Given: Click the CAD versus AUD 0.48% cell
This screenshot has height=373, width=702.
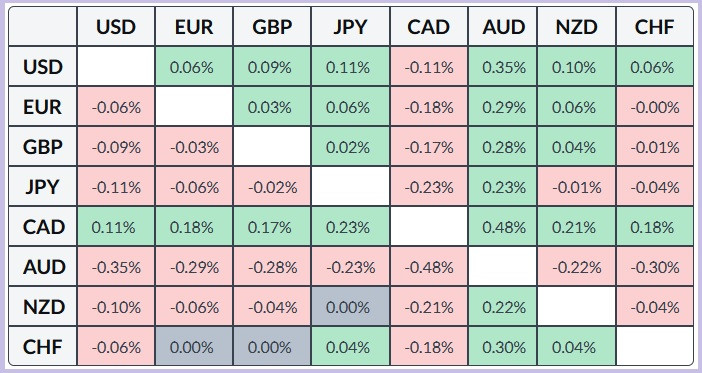Looking at the screenshot, I should (503, 227).
